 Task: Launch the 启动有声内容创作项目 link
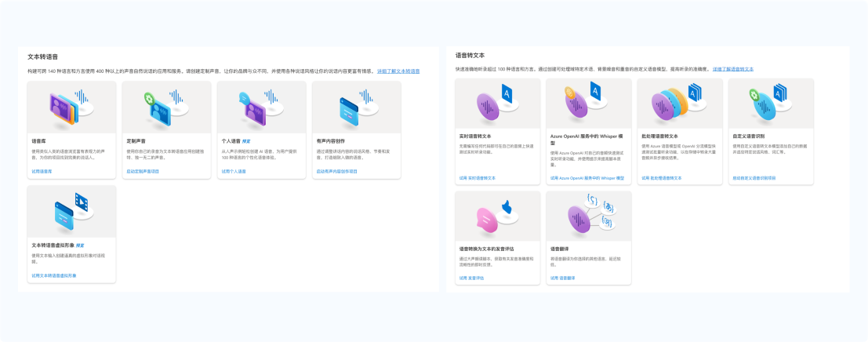point(337,170)
